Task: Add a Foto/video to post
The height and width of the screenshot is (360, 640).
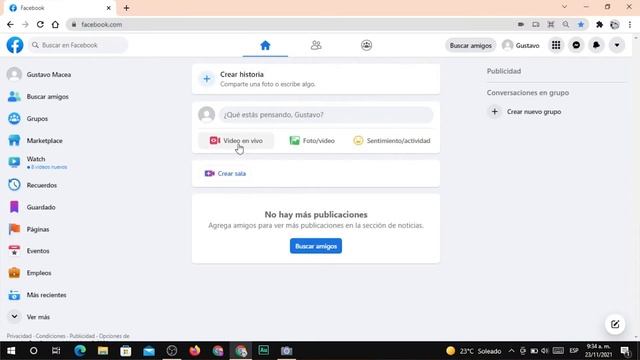Action: pyautogui.click(x=312, y=140)
